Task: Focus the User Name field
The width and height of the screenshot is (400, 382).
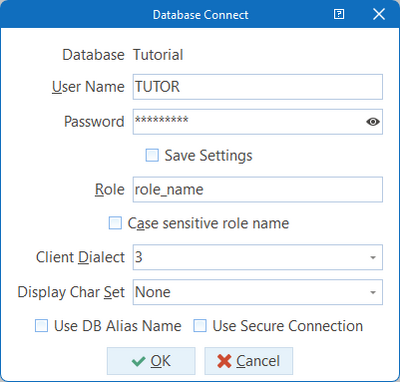Action: [x=258, y=87]
